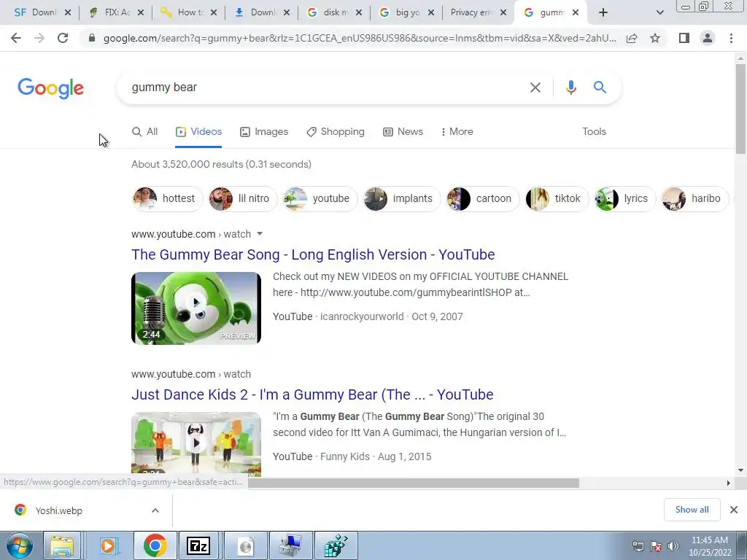Click the Chrome taskbar icon
The height and width of the screenshot is (560, 747).
pos(155,546)
